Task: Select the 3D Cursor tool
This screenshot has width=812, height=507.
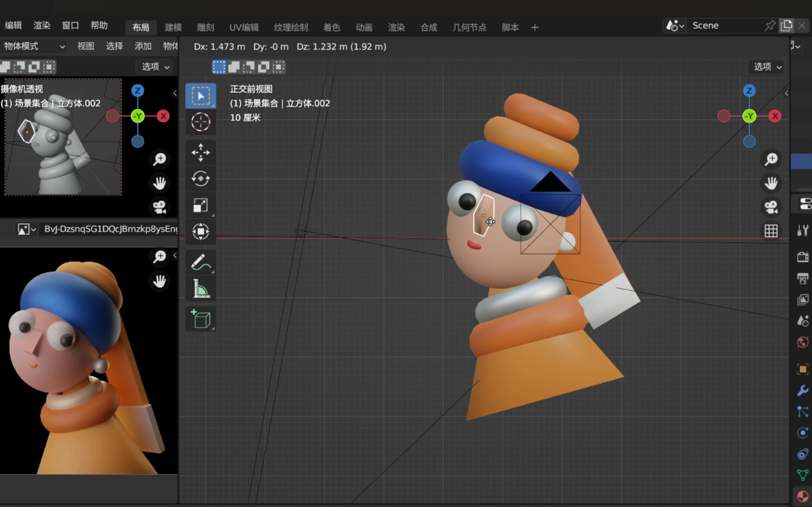Action: pyautogui.click(x=200, y=122)
